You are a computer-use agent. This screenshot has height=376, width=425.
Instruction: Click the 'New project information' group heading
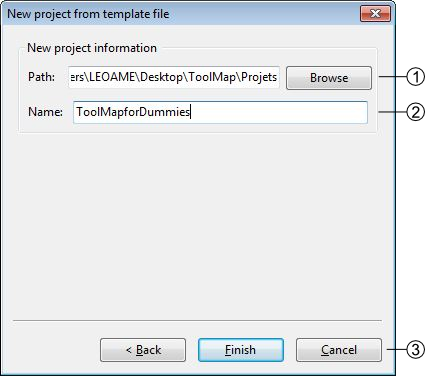point(92,48)
